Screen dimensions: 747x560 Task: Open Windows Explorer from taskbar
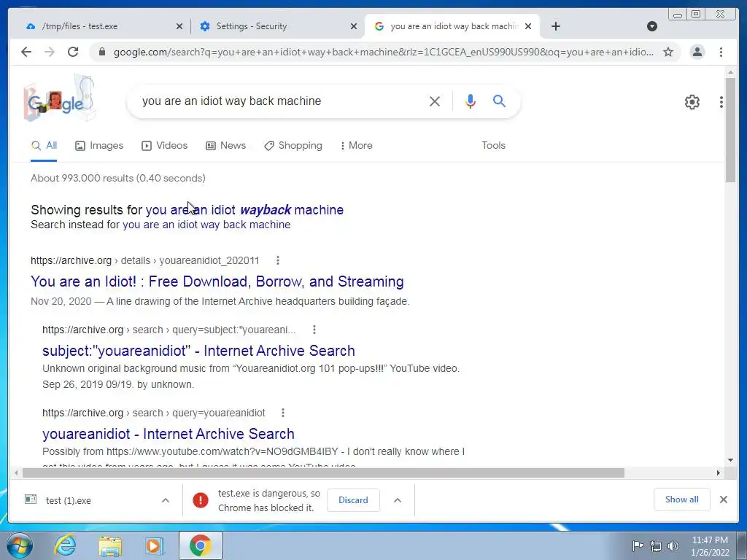click(x=110, y=545)
